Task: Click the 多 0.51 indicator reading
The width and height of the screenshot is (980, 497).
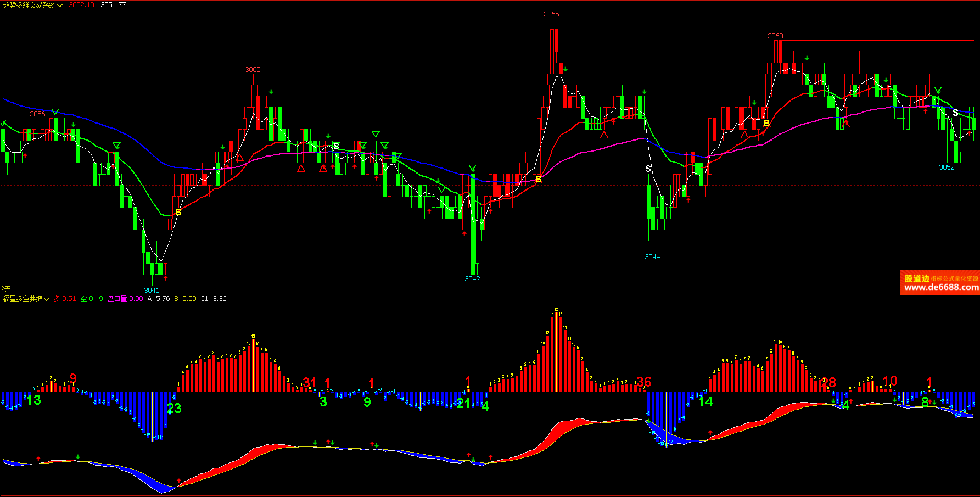Action: coord(65,299)
